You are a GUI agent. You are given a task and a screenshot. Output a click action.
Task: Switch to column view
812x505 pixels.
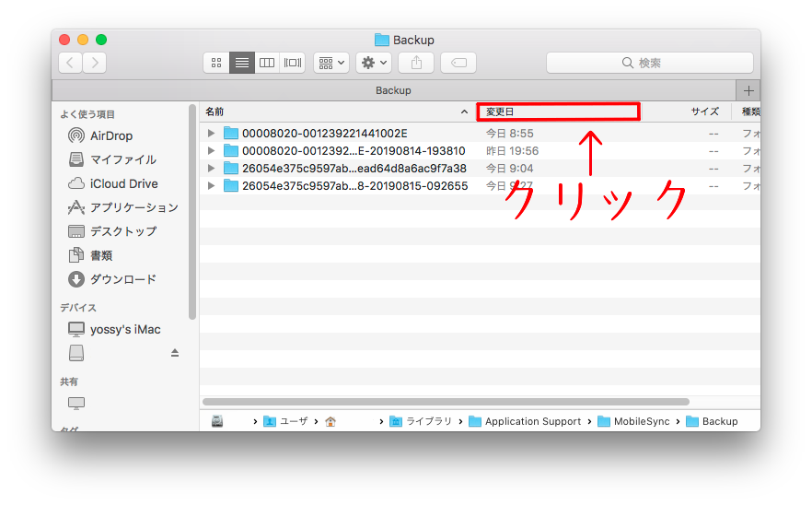[x=267, y=63]
